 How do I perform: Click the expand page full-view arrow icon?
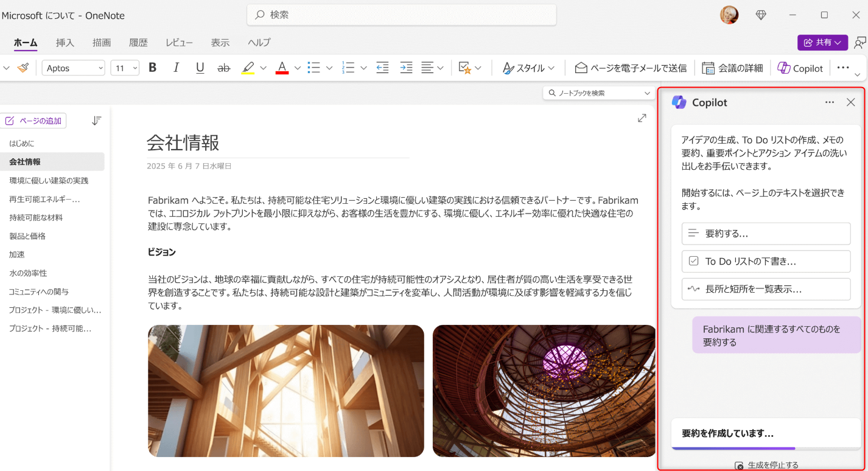[642, 118]
